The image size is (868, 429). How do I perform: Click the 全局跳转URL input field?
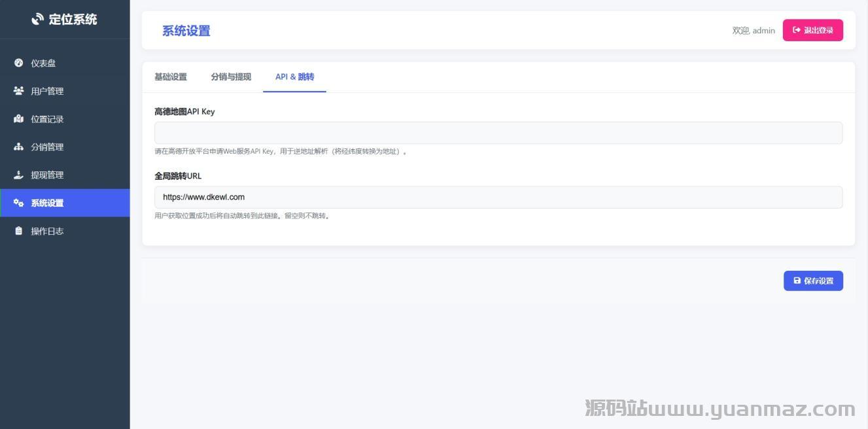coord(498,197)
